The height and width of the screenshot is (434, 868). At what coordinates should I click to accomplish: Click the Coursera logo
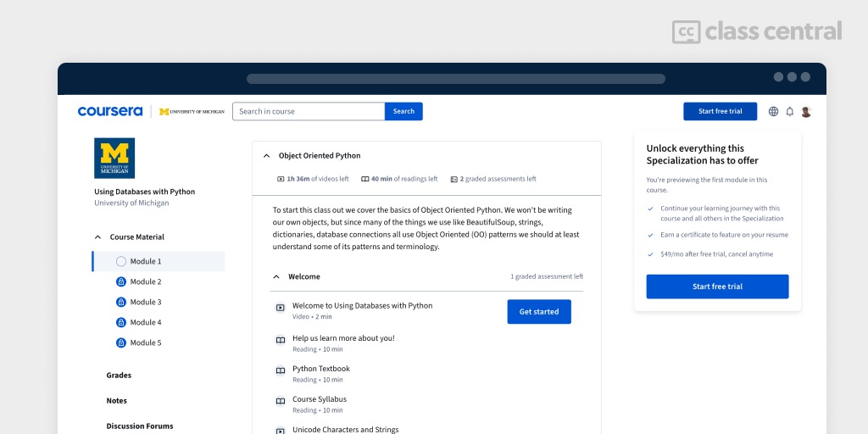[x=110, y=111]
